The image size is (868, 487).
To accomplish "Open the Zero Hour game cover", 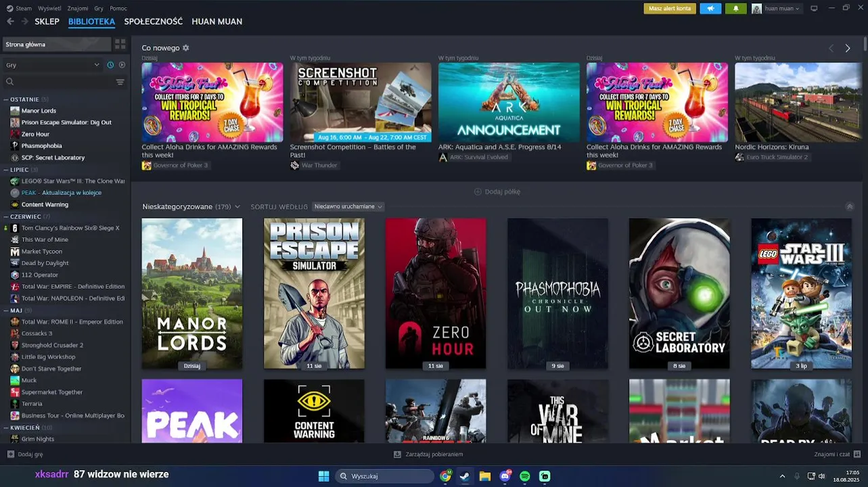I will tap(436, 294).
